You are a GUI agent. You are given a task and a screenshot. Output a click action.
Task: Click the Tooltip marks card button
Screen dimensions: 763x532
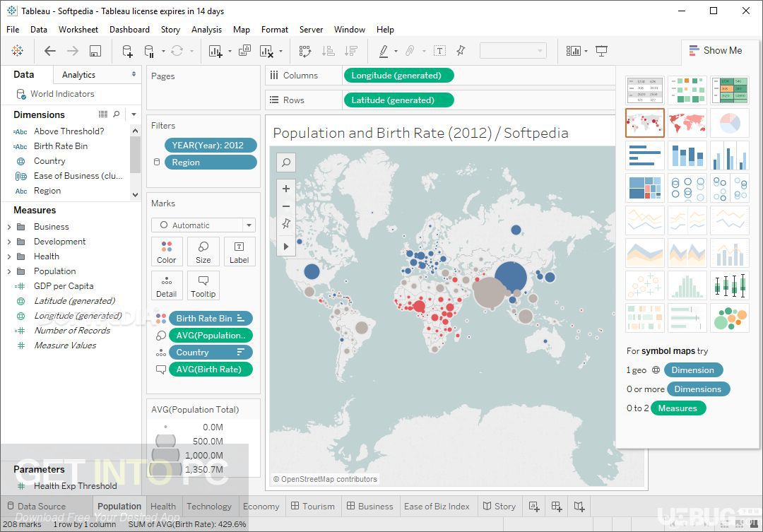pos(203,285)
